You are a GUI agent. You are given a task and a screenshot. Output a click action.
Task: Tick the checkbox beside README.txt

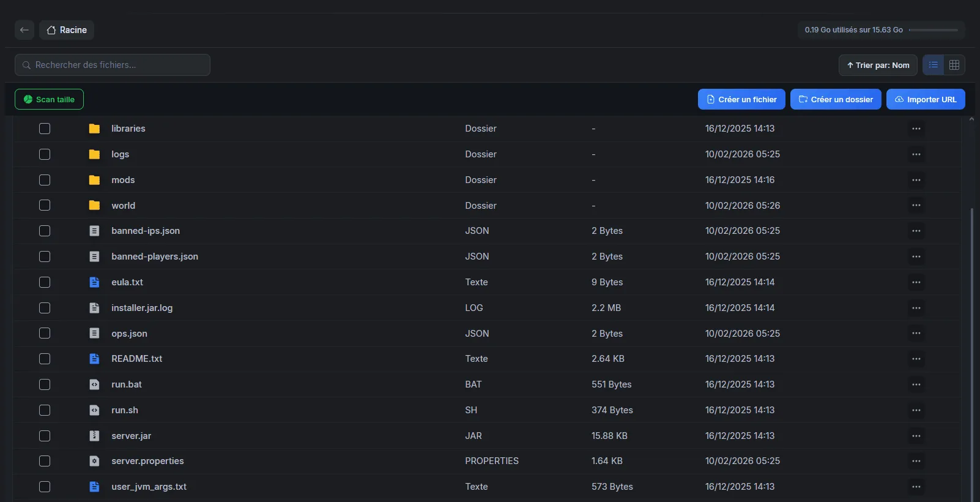pyautogui.click(x=45, y=359)
